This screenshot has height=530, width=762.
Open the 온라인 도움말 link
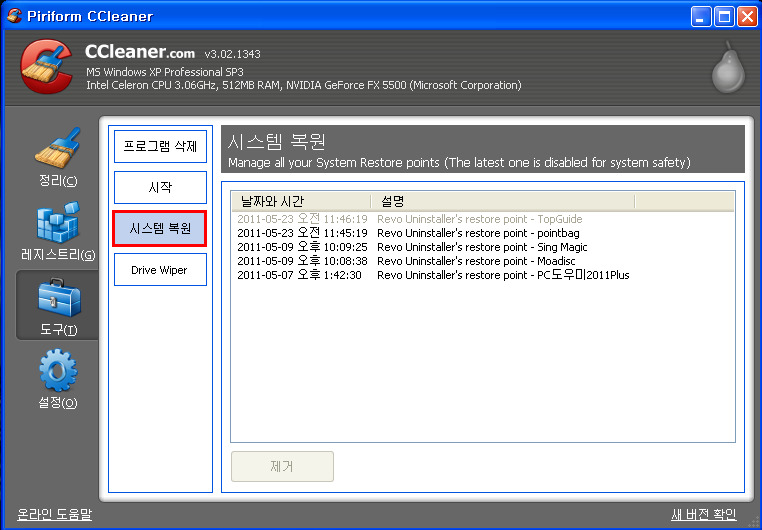pyautogui.click(x=54, y=514)
